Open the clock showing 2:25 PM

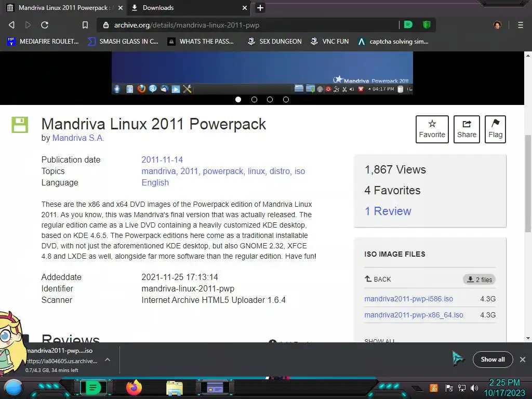click(x=504, y=388)
